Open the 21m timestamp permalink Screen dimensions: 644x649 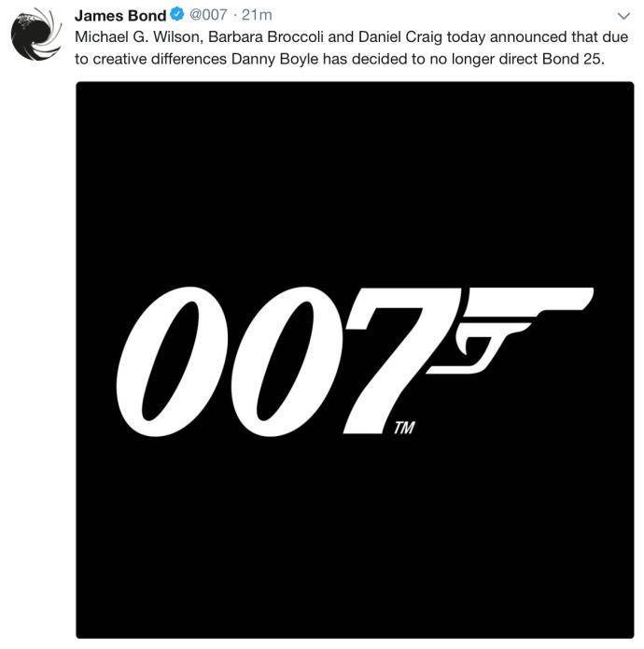pos(257,15)
